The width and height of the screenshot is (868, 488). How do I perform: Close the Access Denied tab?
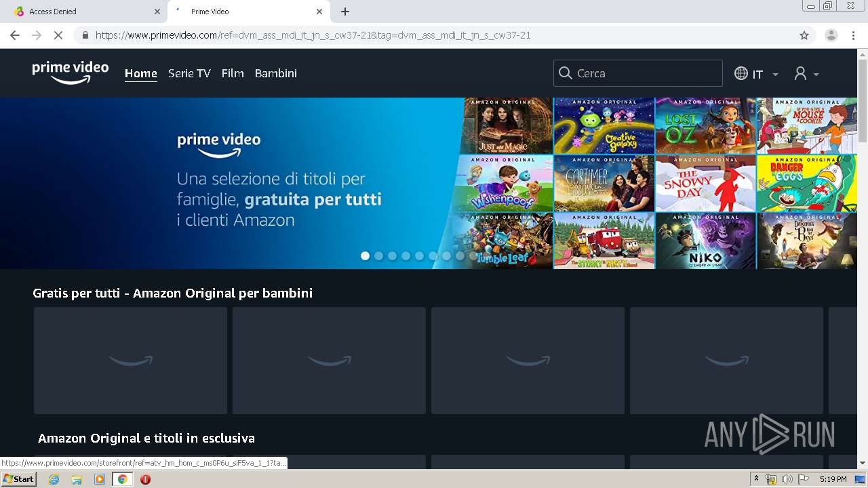click(157, 12)
